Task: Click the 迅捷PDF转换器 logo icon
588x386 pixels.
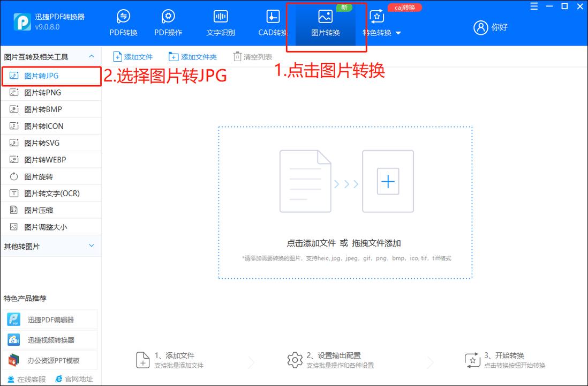Action: (22, 22)
